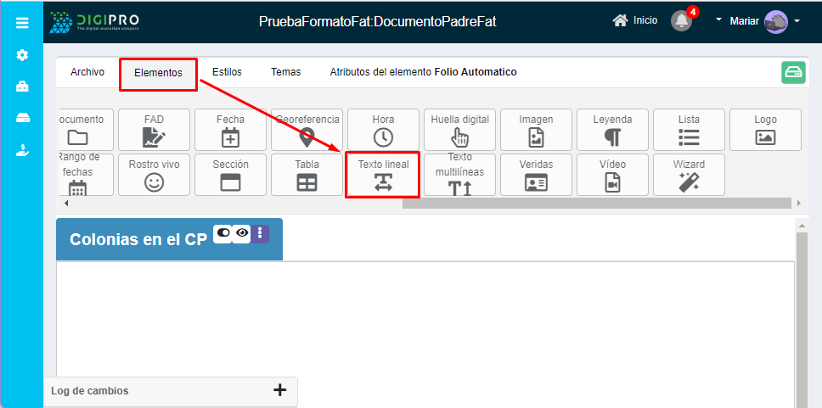This screenshot has width=822, height=408.
Task: Add a FAD signature element
Action: pyautogui.click(x=154, y=130)
